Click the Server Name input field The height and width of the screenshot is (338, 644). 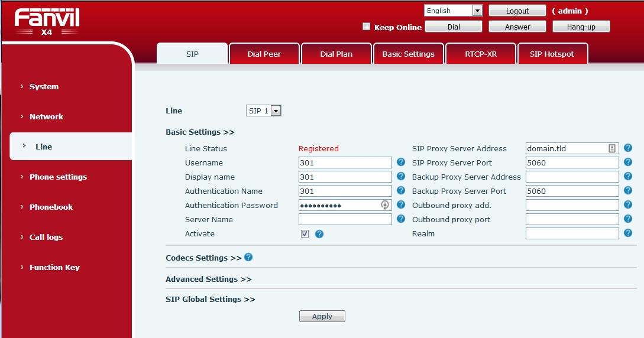point(345,219)
